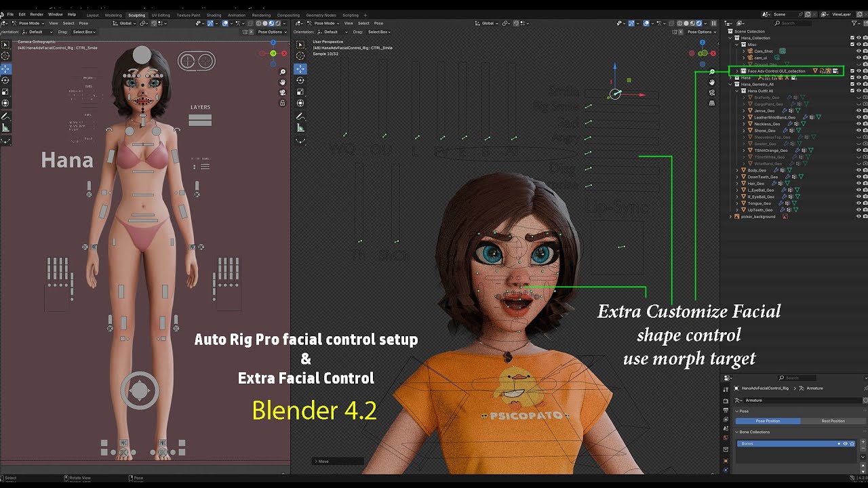Pick the Scale tool in left viewport toolbar
The height and width of the screenshot is (488, 868).
coord(5,91)
